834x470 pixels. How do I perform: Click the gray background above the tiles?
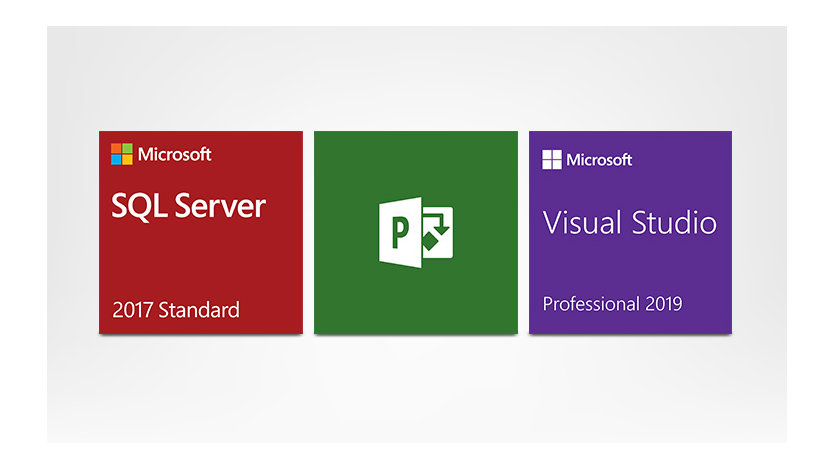pos(416,80)
